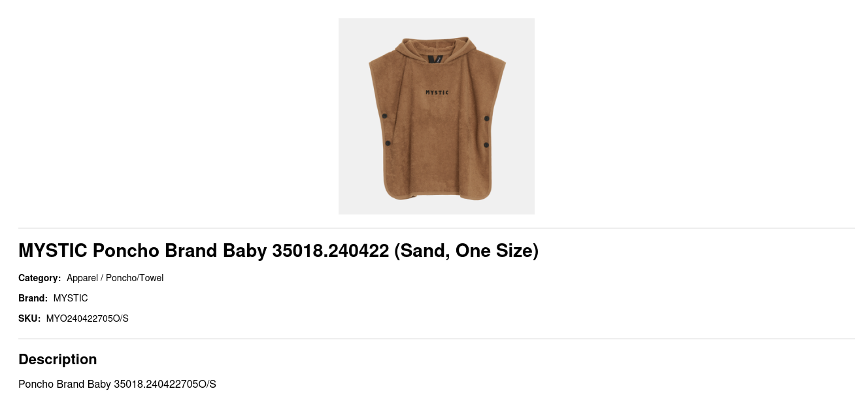Click the hood of the poncho
This screenshot has width=868, height=410.
point(437,52)
